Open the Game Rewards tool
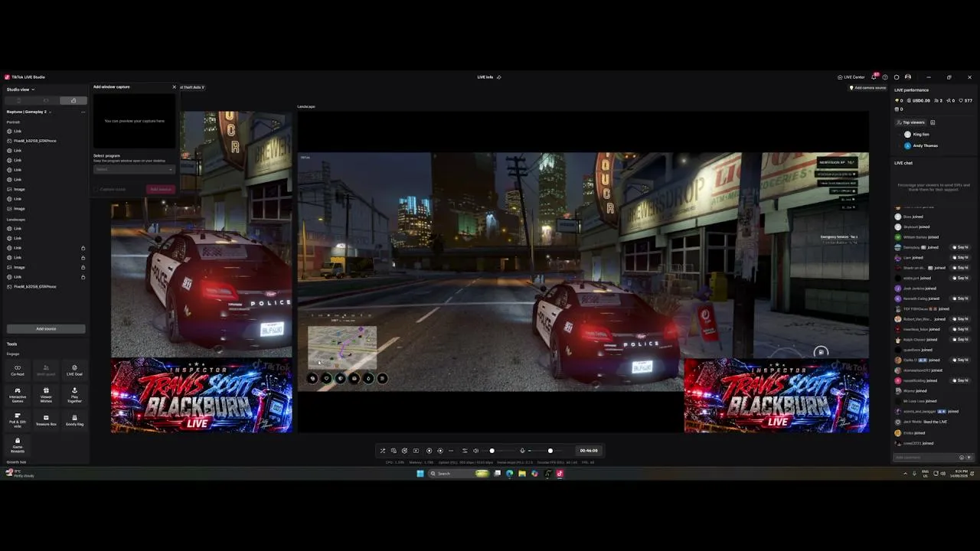The width and height of the screenshot is (980, 551). pos(18,445)
